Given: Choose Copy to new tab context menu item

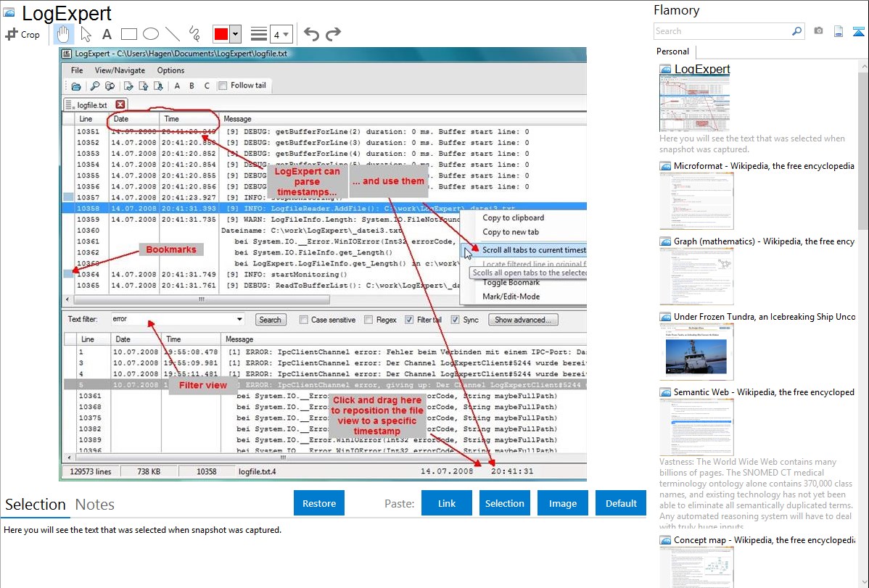Looking at the screenshot, I should pos(511,232).
